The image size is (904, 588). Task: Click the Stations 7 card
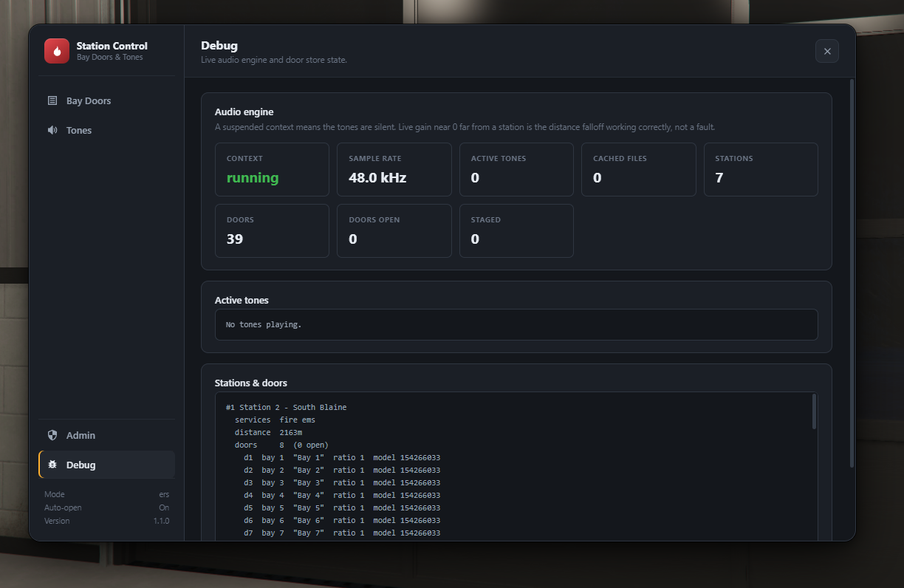[761, 169]
